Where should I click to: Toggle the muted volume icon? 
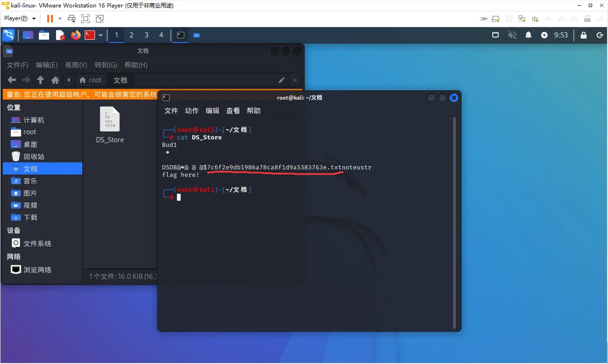(x=513, y=35)
